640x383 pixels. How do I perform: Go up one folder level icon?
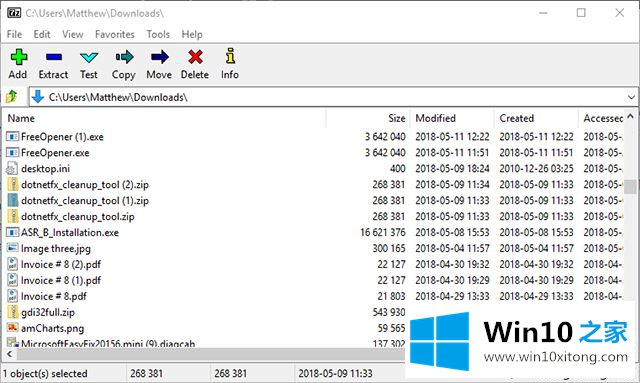[12, 97]
